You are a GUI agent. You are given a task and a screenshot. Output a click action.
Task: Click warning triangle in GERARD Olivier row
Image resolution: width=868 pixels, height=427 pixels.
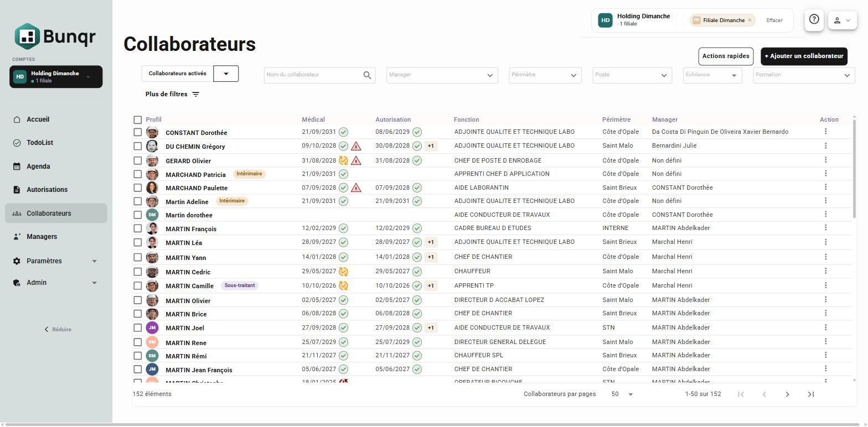356,161
